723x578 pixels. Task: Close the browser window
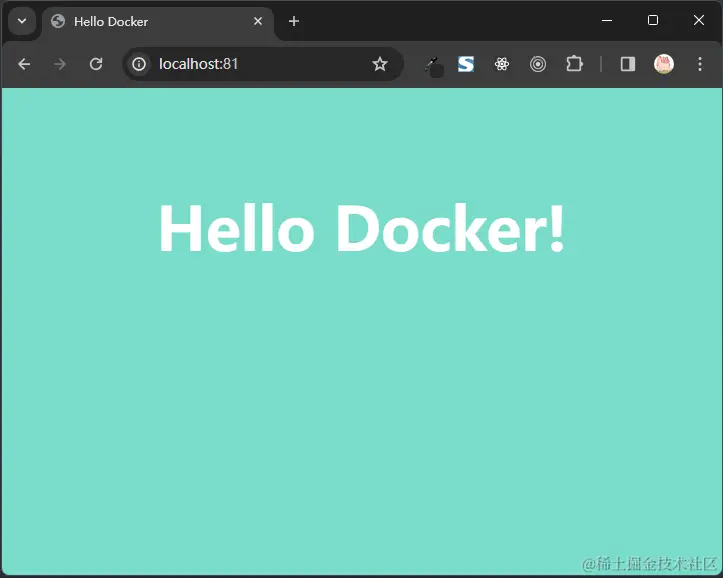(699, 20)
